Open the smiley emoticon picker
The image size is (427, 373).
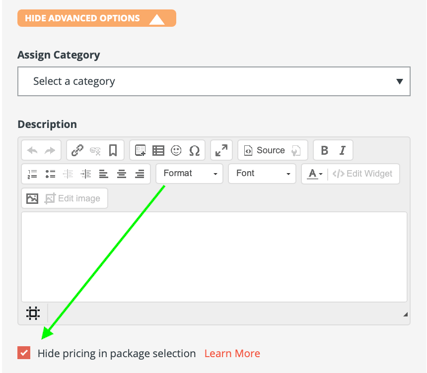pyautogui.click(x=176, y=150)
